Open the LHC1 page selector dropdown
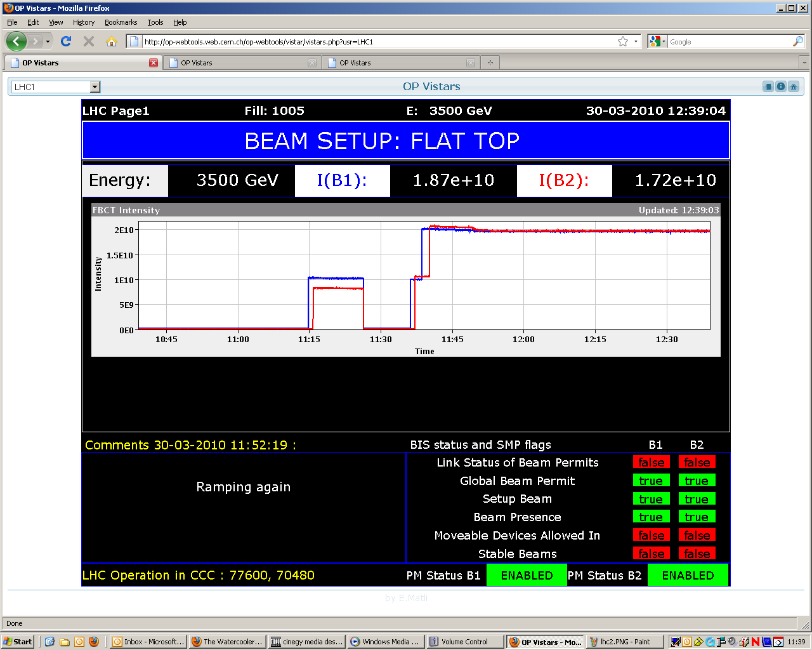 coord(95,87)
